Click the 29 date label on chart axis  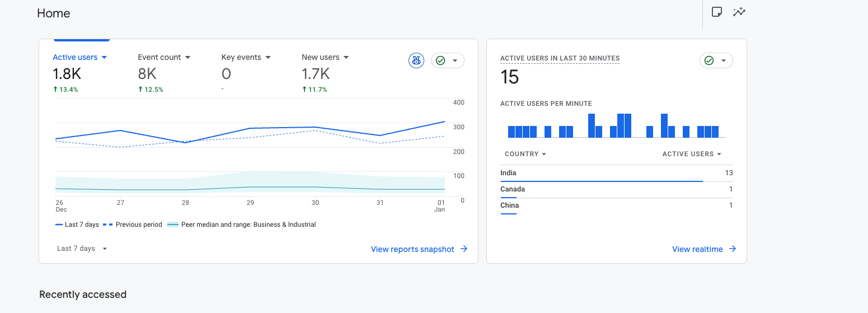(250, 203)
